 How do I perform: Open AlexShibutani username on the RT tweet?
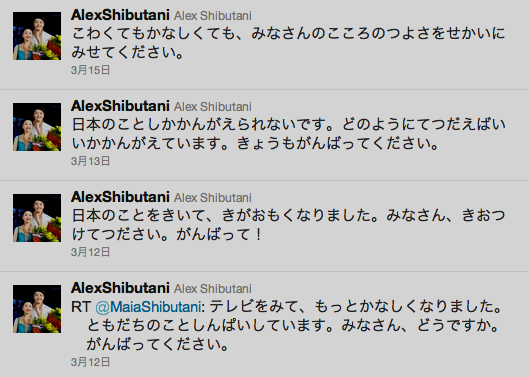(120, 288)
